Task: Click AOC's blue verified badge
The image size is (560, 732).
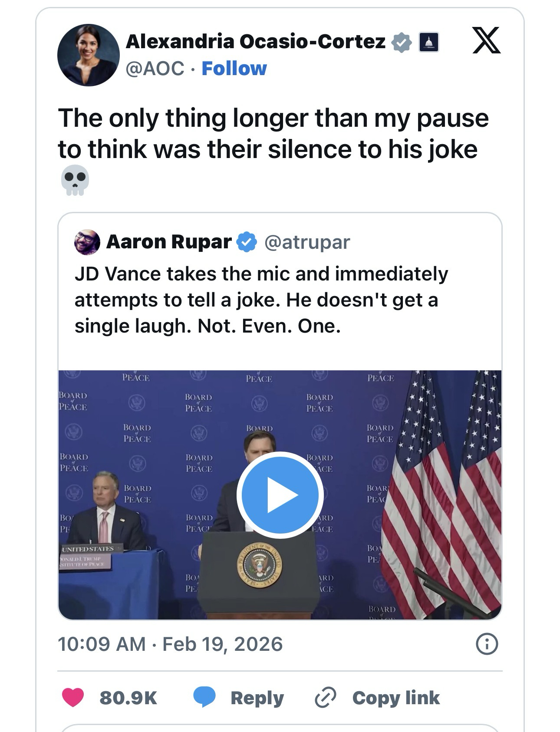Action: click(x=402, y=42)
